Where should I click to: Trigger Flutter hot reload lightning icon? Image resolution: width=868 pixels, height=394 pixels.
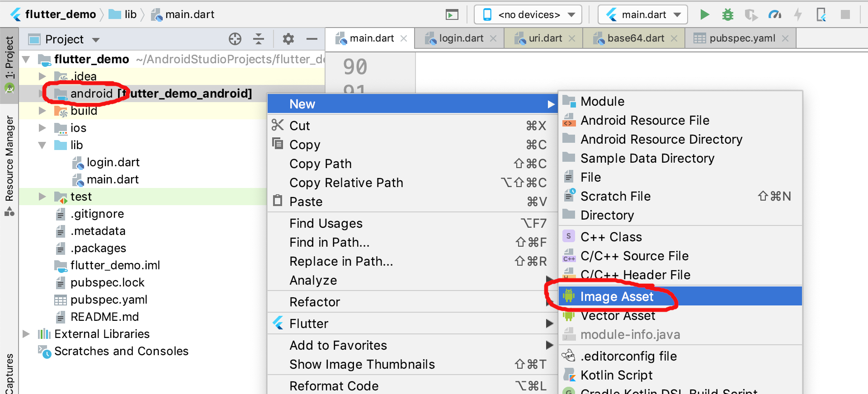coord(798,14)
